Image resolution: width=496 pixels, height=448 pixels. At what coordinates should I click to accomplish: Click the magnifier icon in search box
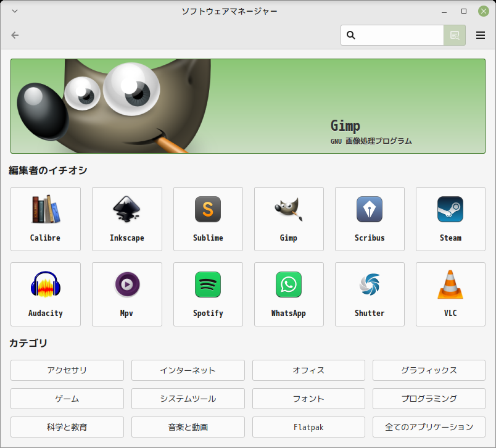coord(351,35)
